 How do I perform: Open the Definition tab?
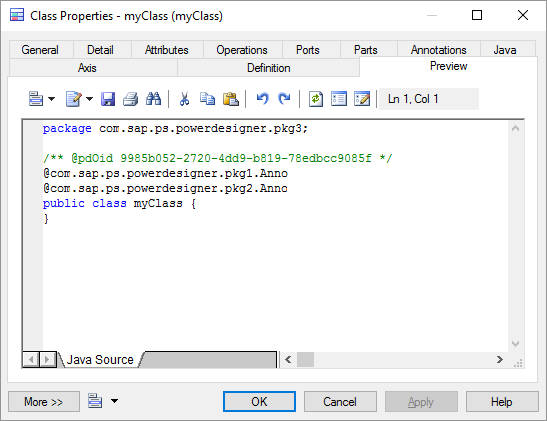coord(269,68)
